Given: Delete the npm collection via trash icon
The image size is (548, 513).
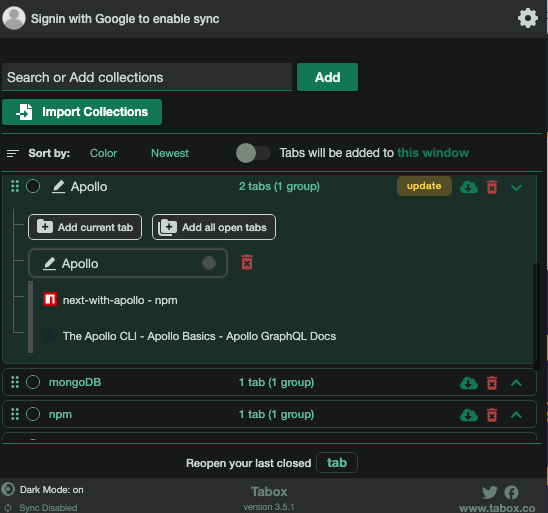Looking at the screenshot, I should tap(492, 415).
